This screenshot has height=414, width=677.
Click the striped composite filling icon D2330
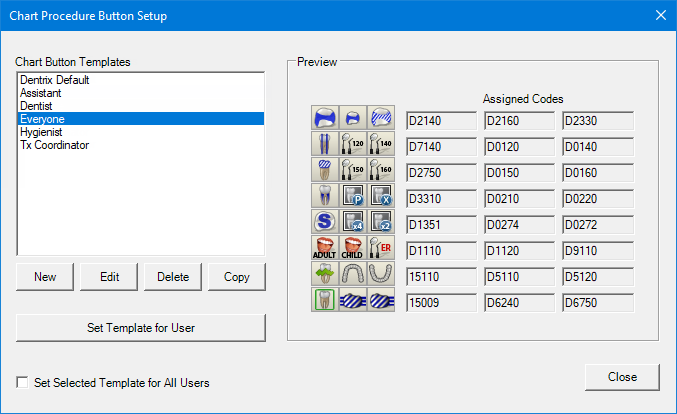pos(381,117)
